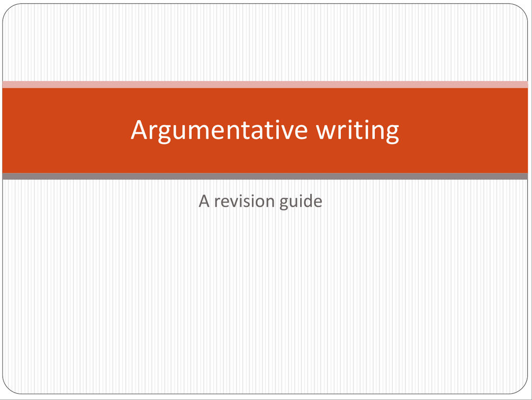532x400 pixels.
Task: Click the 'Argumentative writing' slide title
Action: point(265,130)
